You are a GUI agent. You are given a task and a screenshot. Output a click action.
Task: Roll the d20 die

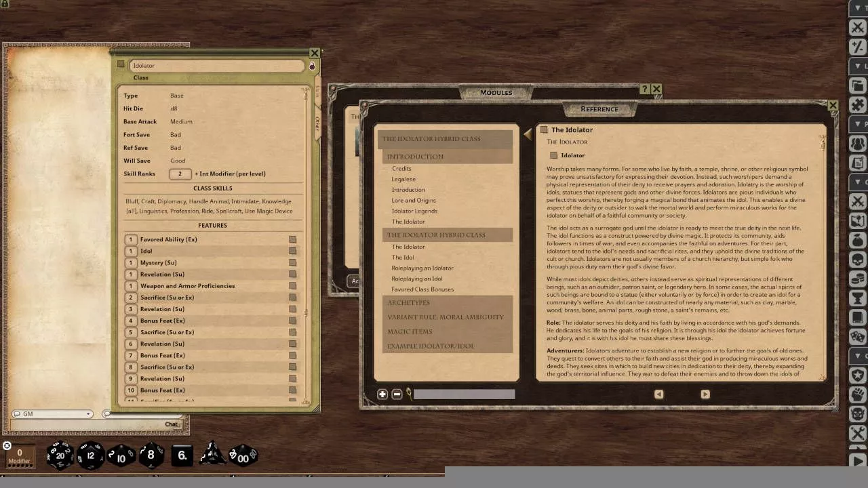(60, 455)
